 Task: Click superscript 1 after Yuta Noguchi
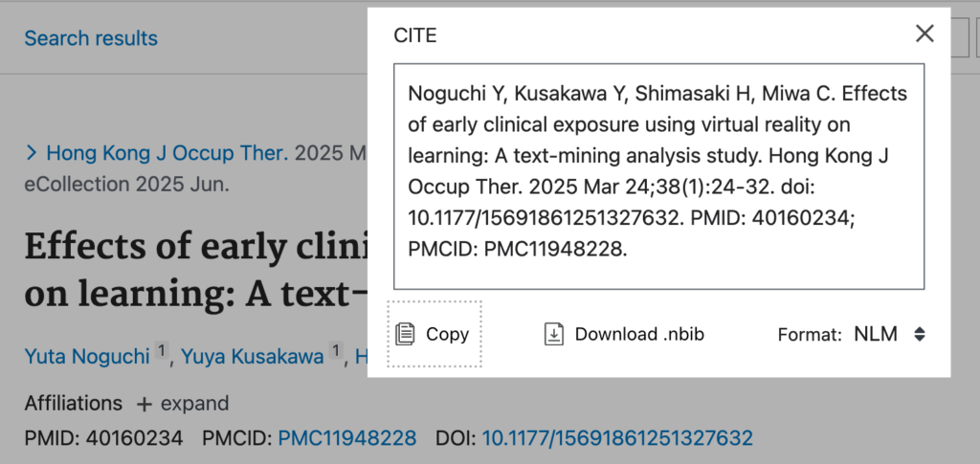pyautogui.click(x=162, y=352)
